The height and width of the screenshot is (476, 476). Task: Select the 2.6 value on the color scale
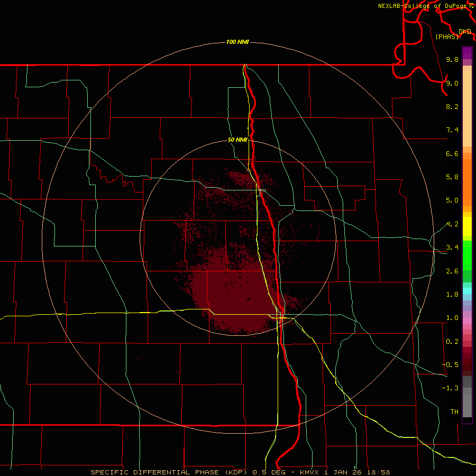click(452, 271)
